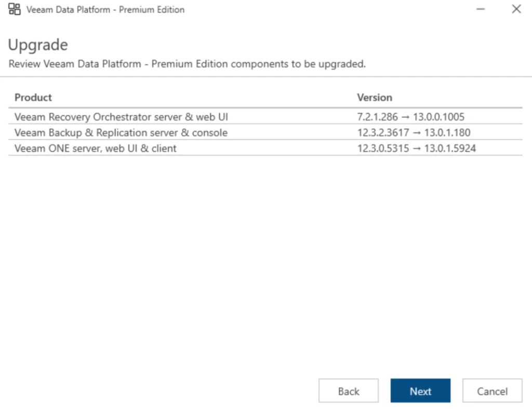Click the window title text in title bar
Image resolution: width=532 pixels, height=409 pixels.
pyautogui.click(x=105, y=9)
